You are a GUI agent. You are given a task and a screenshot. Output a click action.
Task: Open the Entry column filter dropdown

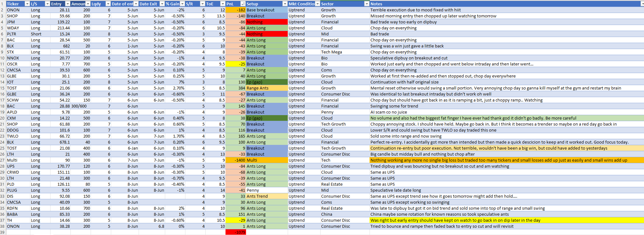tap(68, 4)
